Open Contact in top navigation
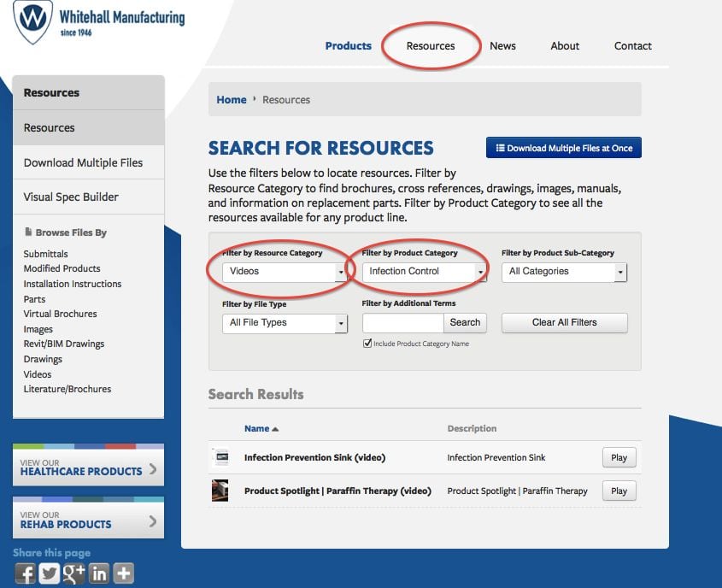Screen dimensions: 722x588 point(632,46)
